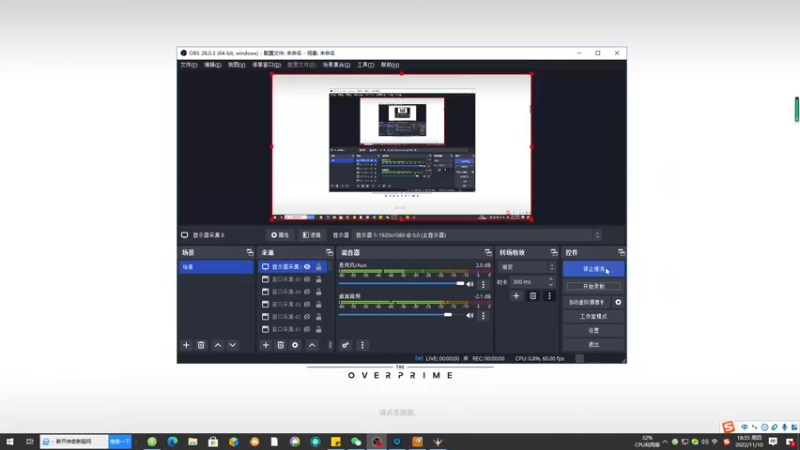
Task: Open source 滤镜 filters button
Action: pos(311,235)
